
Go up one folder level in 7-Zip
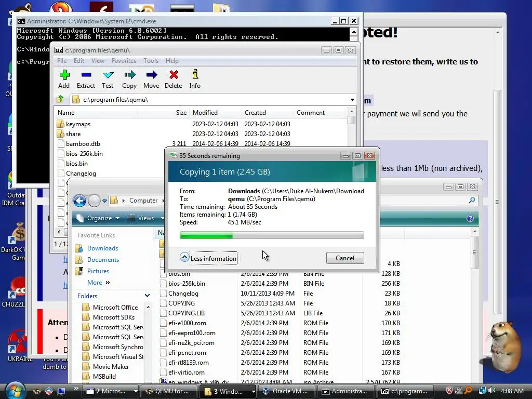pos(61,99)
